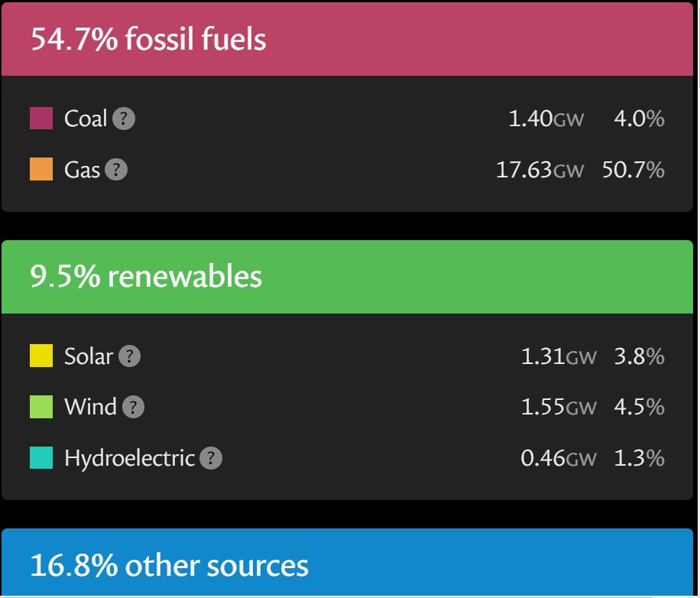This screenshot has height=598, width=700.
Task: Open the "16.8% other sources" header
Action: (x=169, y=566)
